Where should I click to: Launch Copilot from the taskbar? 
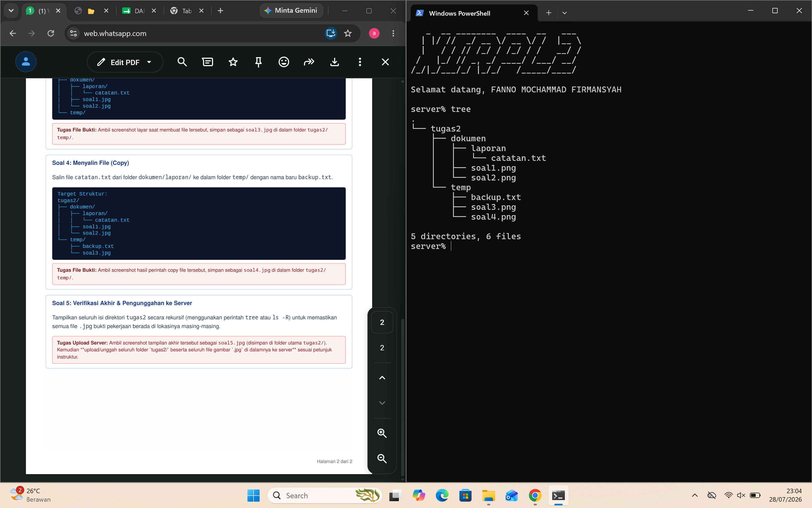click(419, 495)
